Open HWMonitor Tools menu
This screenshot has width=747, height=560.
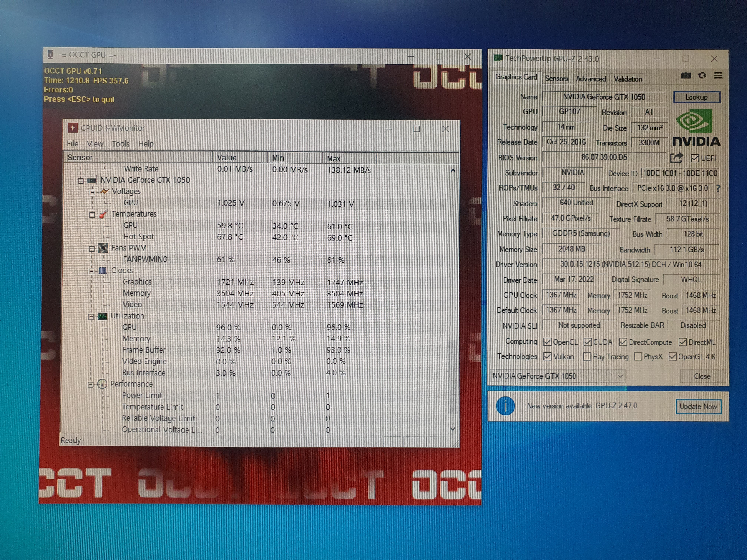121,144
